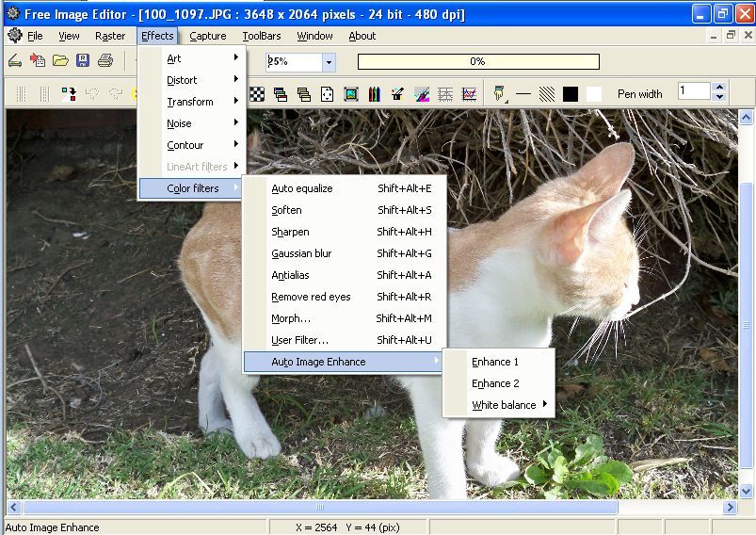Click the horizontal scrollbar right arrow
This screenshot has height=535, width=756.
730,507
